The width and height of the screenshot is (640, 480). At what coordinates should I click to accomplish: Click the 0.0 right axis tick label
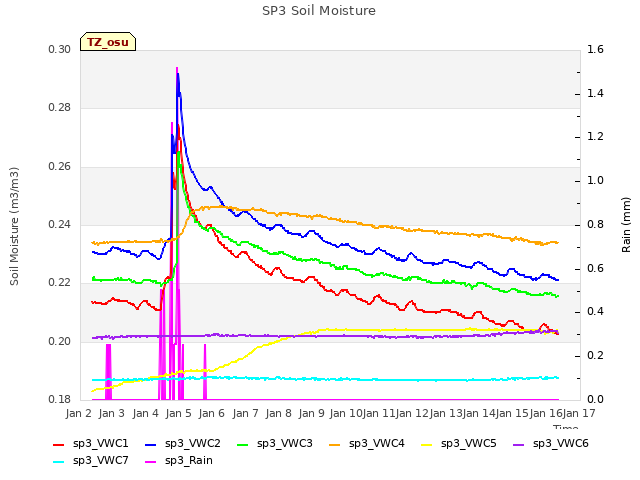click(595, 399)
